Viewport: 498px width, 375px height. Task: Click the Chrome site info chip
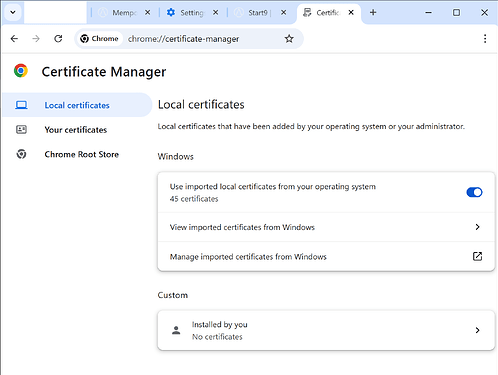(99, 39)
